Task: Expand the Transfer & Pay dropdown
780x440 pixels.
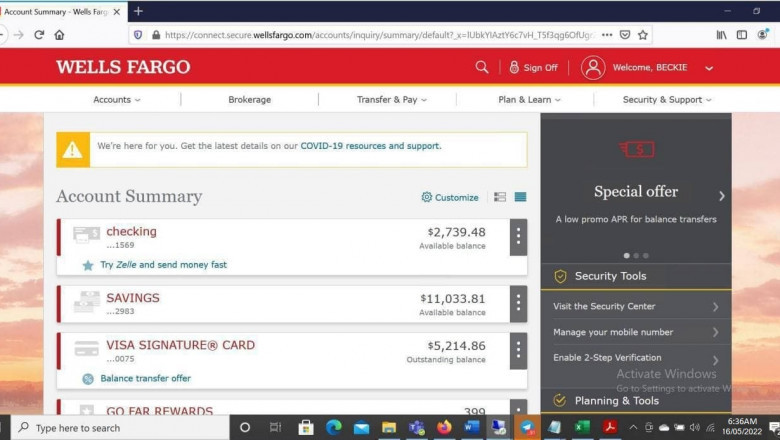Action: pos(391,100)
